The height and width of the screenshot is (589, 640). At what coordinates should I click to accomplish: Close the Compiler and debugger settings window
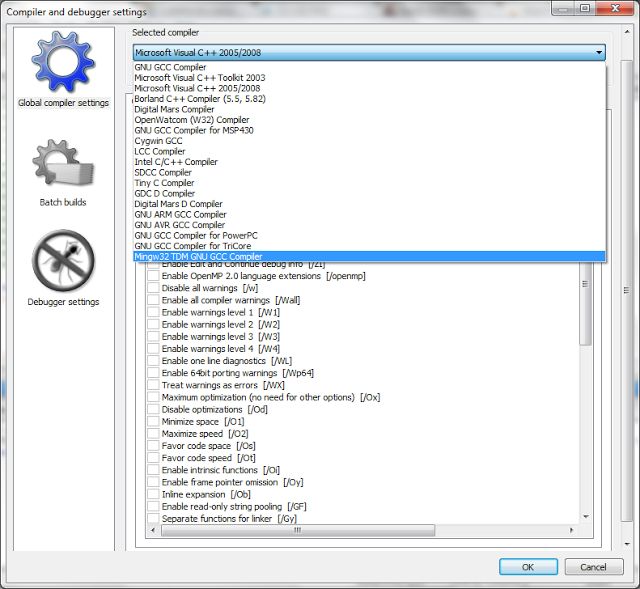(616, 8)
